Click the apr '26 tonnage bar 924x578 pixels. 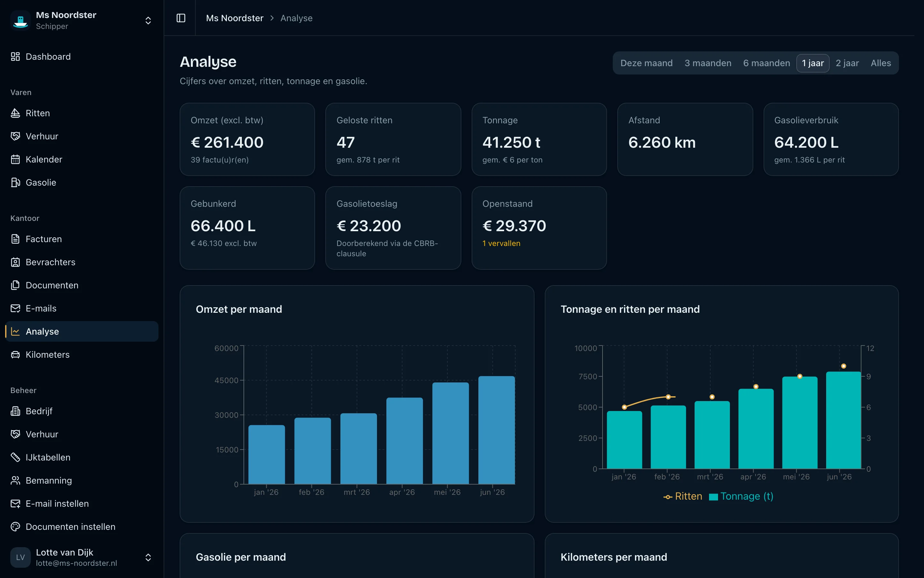(x=756, y=429)
